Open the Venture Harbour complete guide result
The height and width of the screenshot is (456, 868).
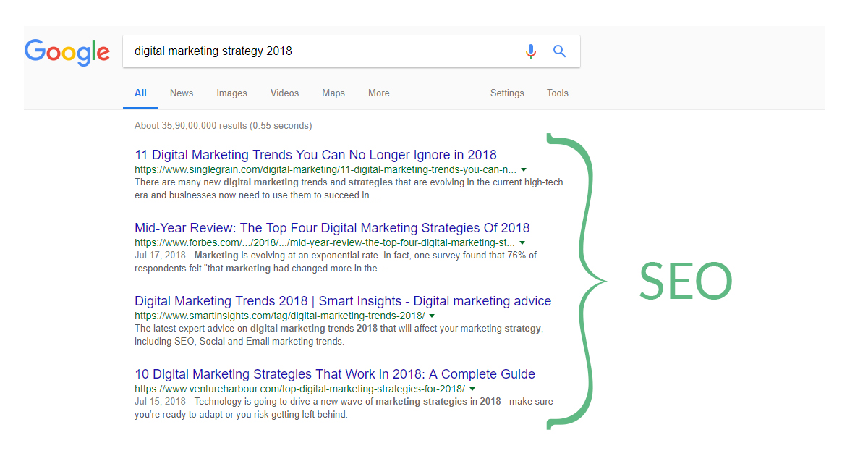(334, 373)
